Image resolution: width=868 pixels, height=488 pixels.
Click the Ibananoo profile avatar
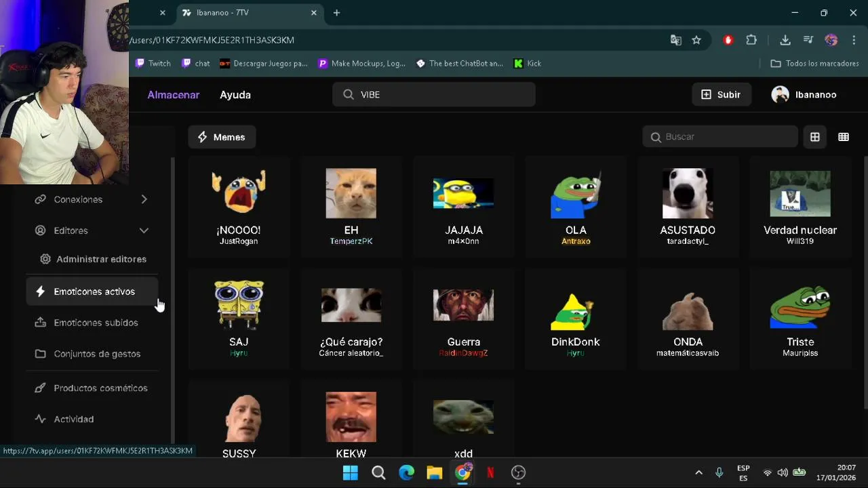pos(780,95)
